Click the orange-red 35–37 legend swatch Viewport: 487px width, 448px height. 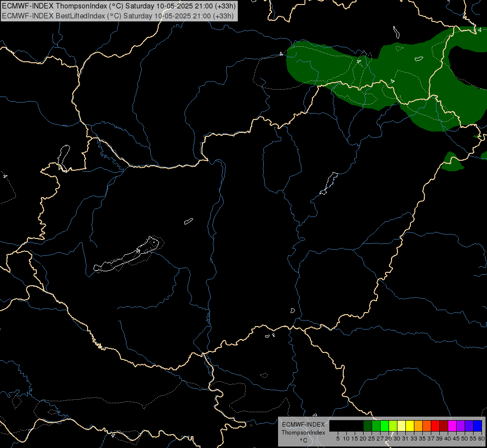pyautogui.click(x=427, y=426)
